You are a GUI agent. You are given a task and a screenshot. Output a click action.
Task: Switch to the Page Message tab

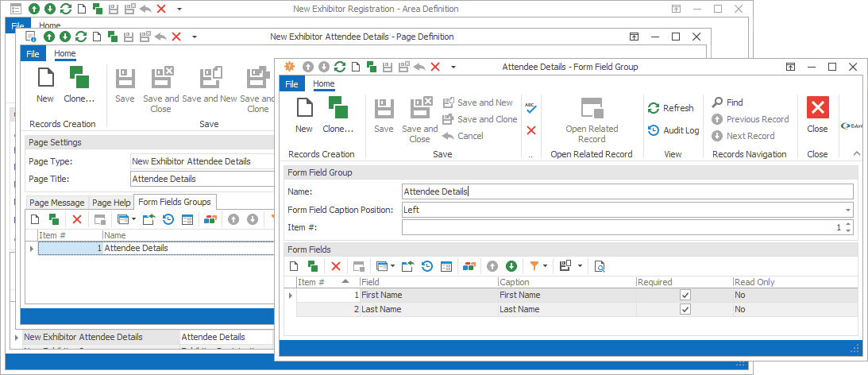(57, 203)
